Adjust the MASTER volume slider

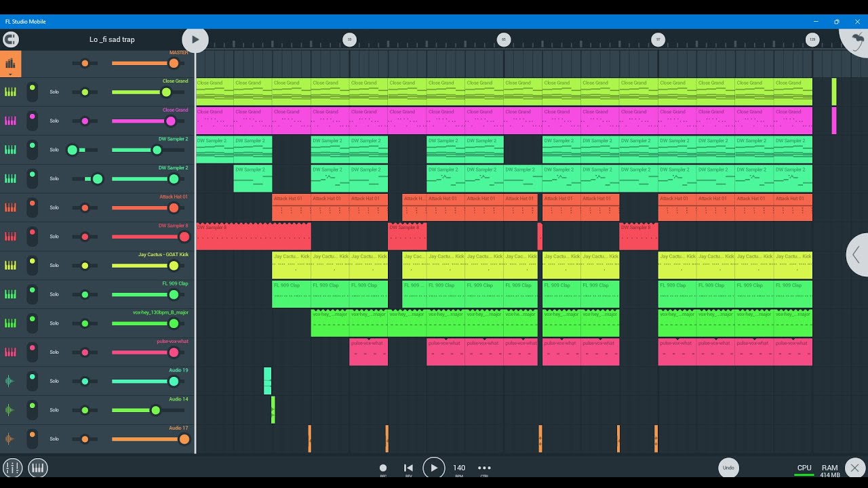point(148,63)
